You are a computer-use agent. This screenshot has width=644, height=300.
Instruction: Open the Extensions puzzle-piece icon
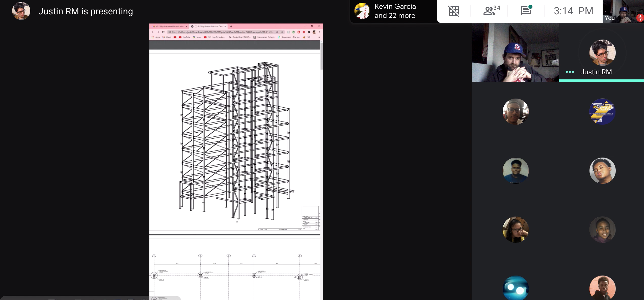(x=309, y=32)
